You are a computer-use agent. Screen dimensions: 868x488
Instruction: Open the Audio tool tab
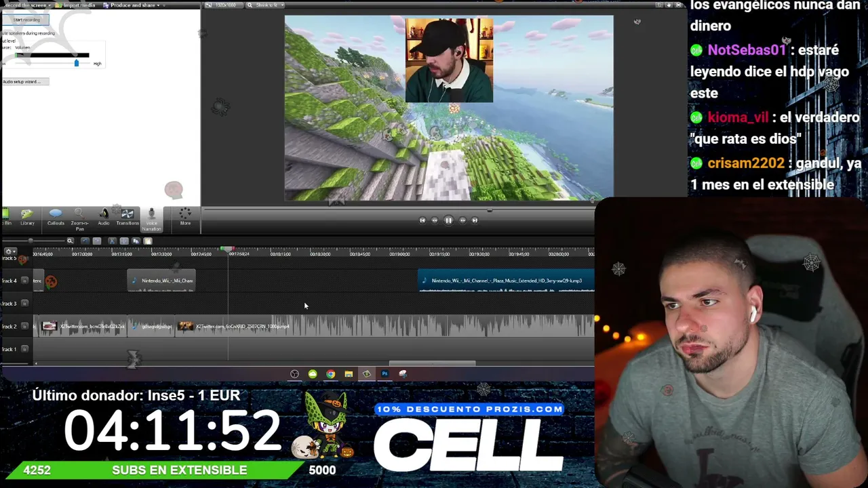pos(104,217)
